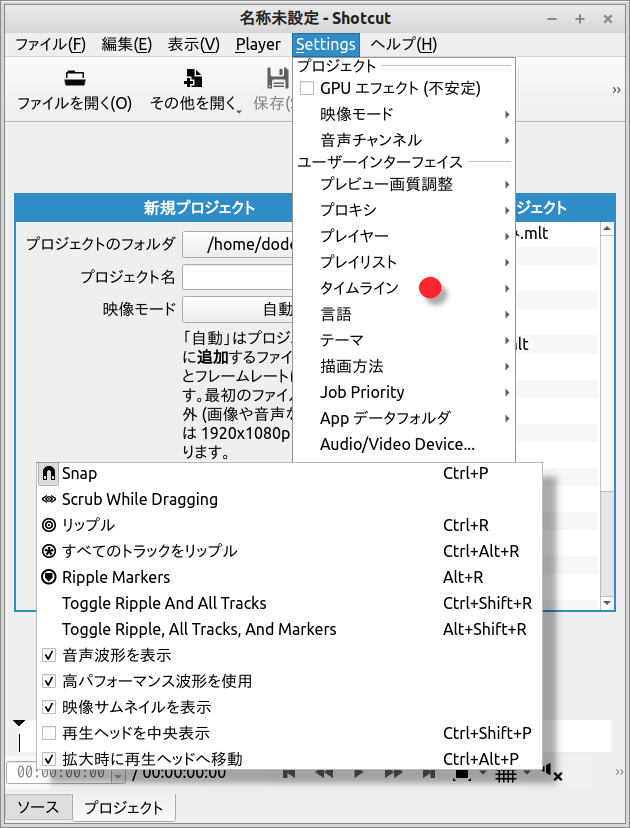Click the current timecode field
Image resolution: width=630 pixels, height=828 pixels.
[60, 773]
